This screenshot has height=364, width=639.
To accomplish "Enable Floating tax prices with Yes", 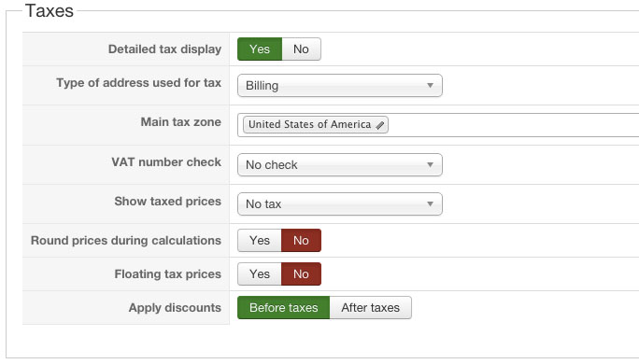I will pos(260,274).
